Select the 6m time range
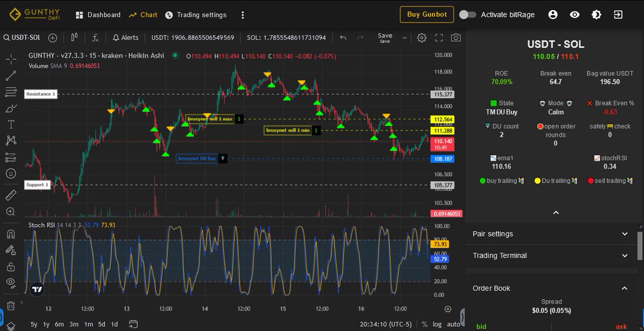Screen dimensions: 644x331 click(60, 324)
